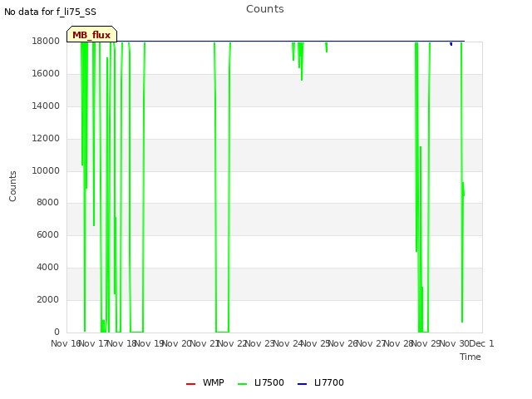Click the 8000 y-axis tick label

[47, 202]
